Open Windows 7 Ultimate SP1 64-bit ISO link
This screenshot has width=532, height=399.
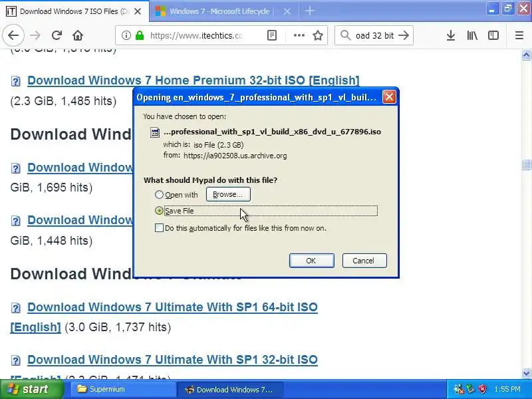click(x=172, y=307)
